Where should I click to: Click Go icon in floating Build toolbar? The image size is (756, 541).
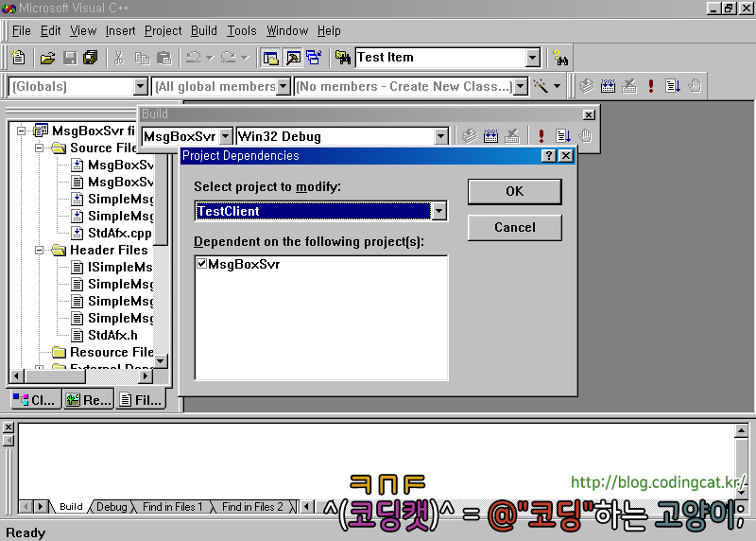pyautogui.click(x=563, y=136)
